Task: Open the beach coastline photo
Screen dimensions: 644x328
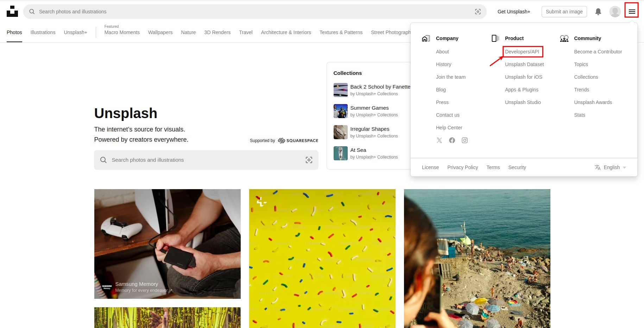Action: tap(477, 259)
